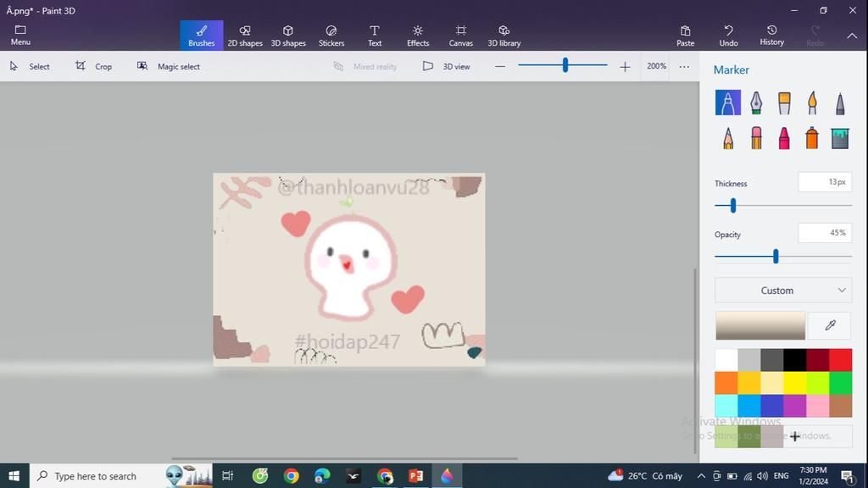The width and height of the screenshot is (868, 488).
Task: Choose the dark gray color swatch
Action: (x=771, y=360)
